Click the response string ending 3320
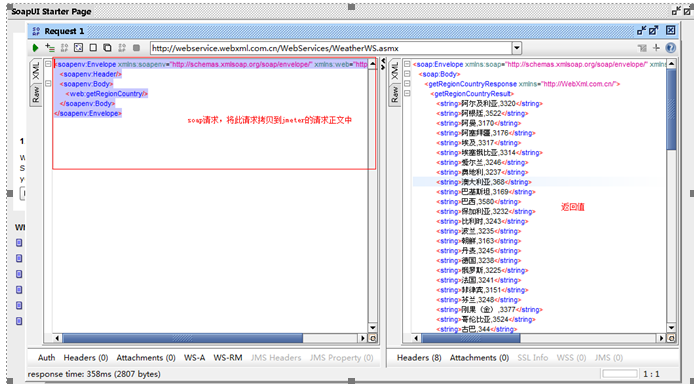The width and height of the screenshot is (694, 384). 490,104
